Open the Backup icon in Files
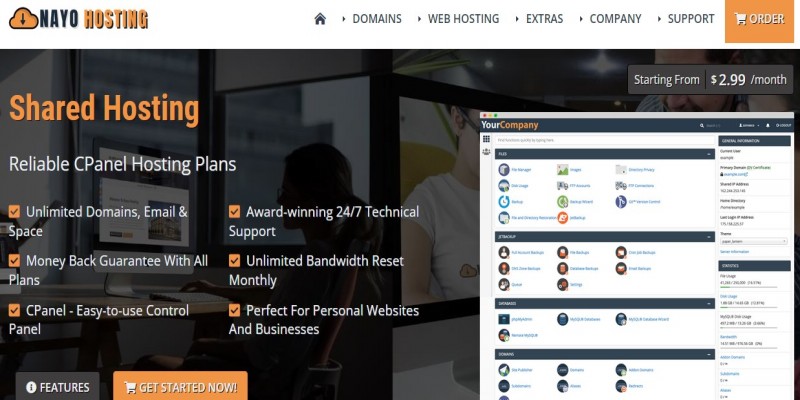Image resolution: width=800 pixels, height=400 pixels. (x=504, y=202)
